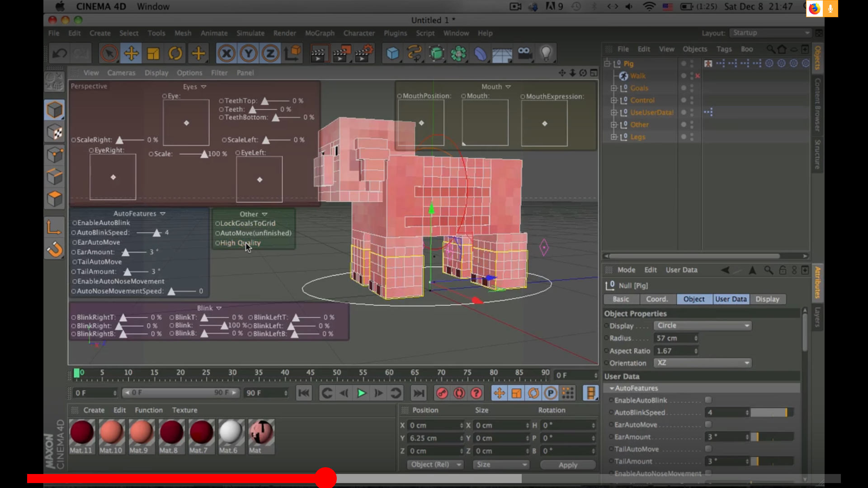Toggle the X axis lock

click(x=226, y=53)
